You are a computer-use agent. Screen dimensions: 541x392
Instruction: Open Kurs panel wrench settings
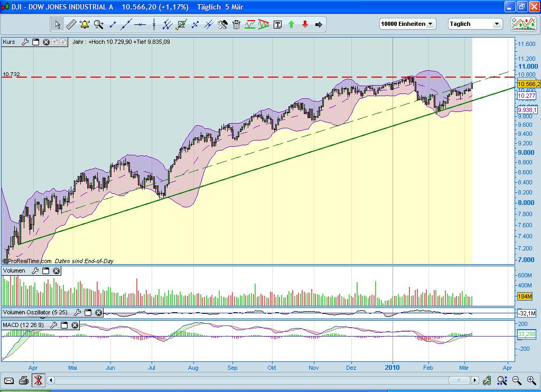point(25,42)
